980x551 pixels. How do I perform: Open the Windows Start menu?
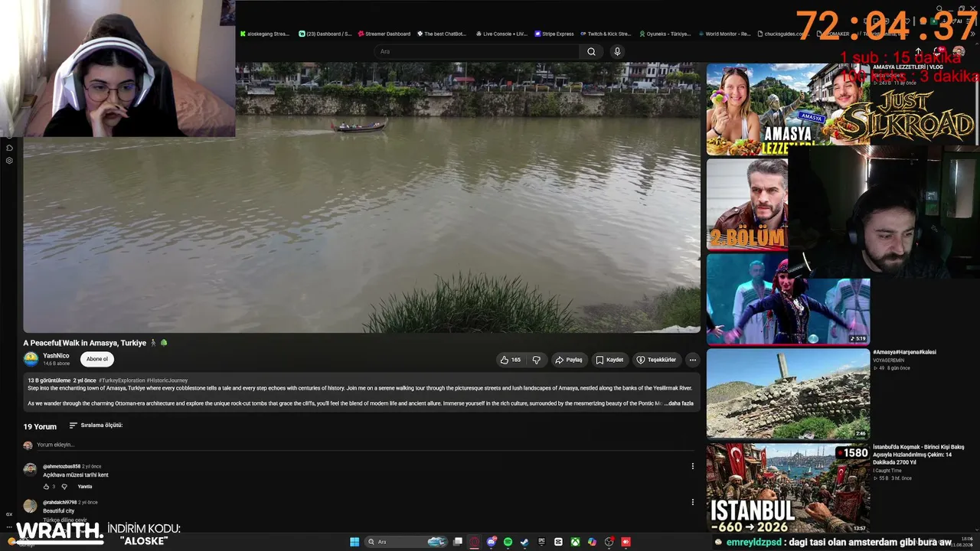(x=354, y=542)
